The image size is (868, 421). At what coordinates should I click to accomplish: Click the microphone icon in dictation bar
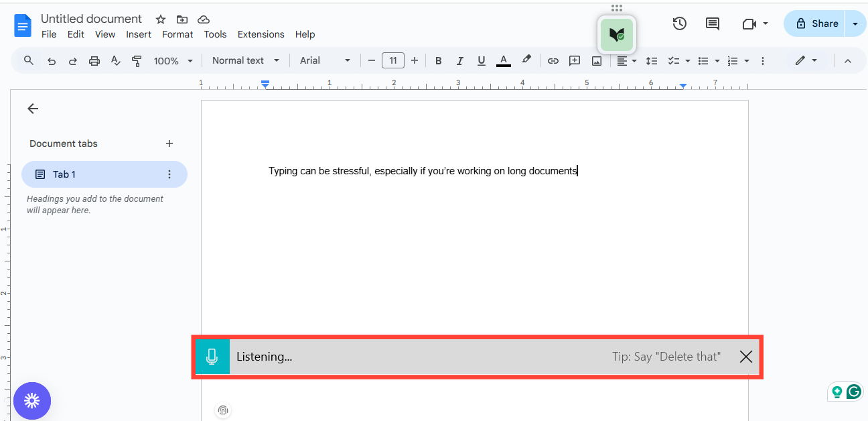pos(212,357)
